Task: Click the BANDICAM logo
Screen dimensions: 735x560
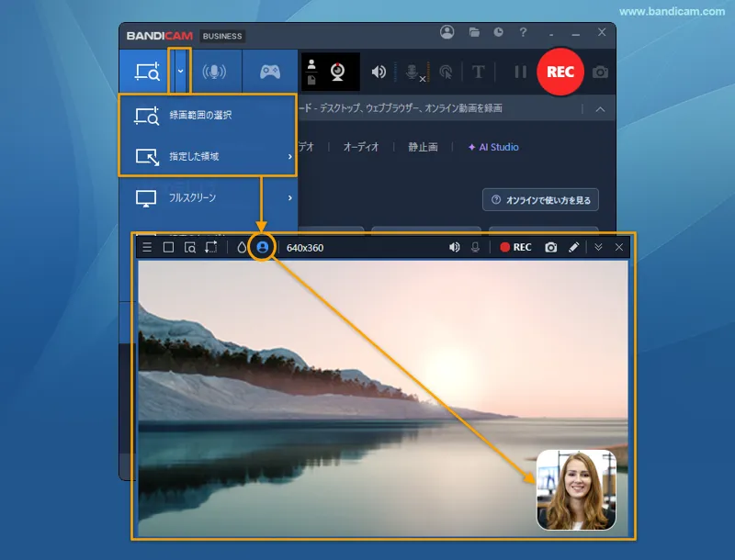Action: [159, 36]
